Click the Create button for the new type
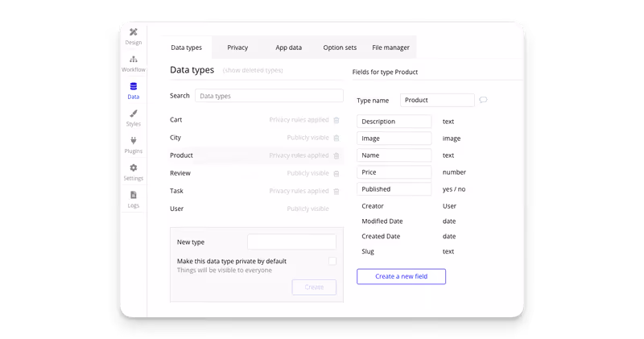644x339 pixels. (314, 287)
